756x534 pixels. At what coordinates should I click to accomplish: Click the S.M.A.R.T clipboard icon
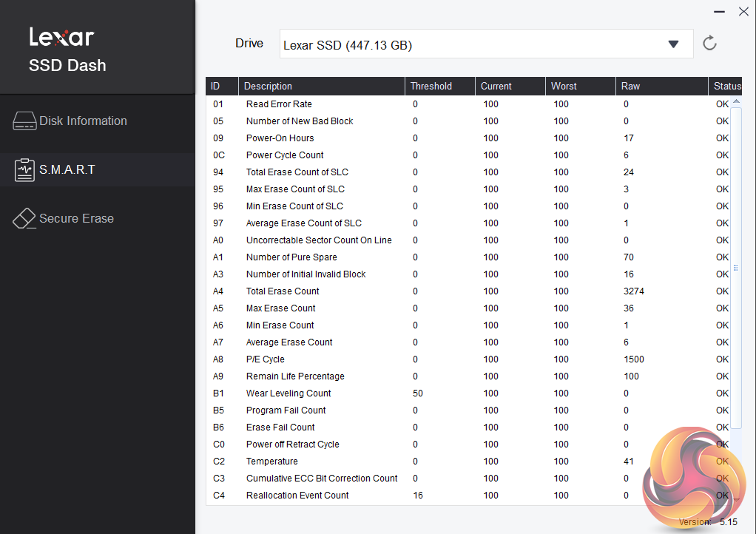[24, 170]
